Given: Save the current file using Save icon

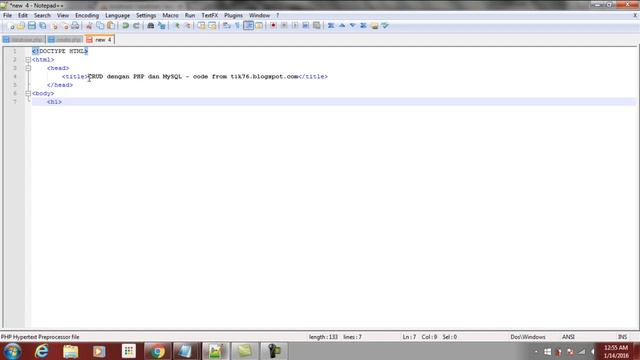Looking at the screenshot, I should (31, 26).
